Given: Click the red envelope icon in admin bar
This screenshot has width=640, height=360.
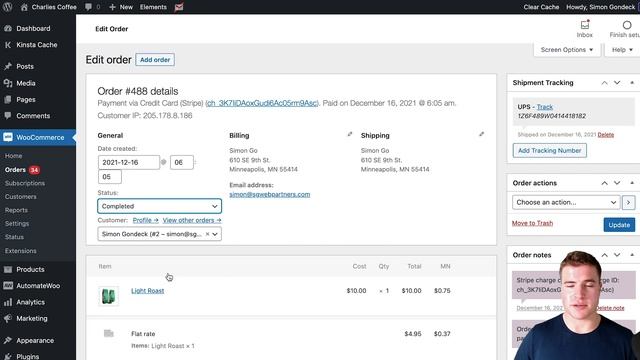Looking at the screenshot, I should [x=179, y=7].
